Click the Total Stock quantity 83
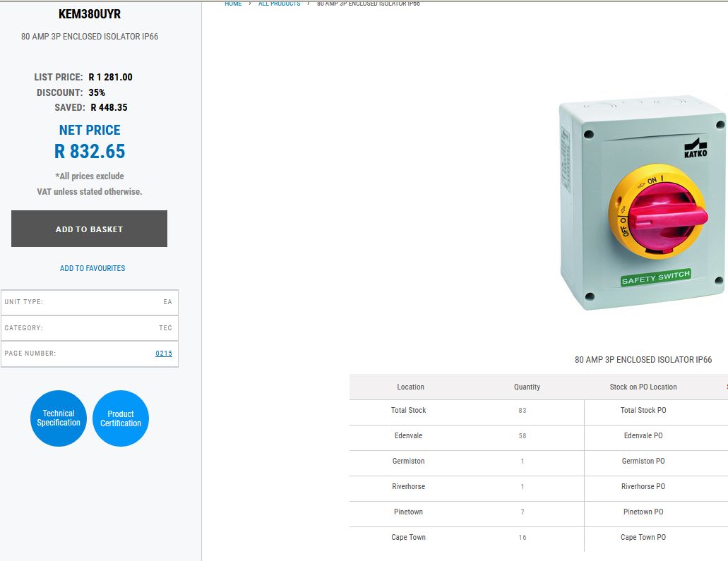This screenshot has width=728, height=561. (523, 410)
